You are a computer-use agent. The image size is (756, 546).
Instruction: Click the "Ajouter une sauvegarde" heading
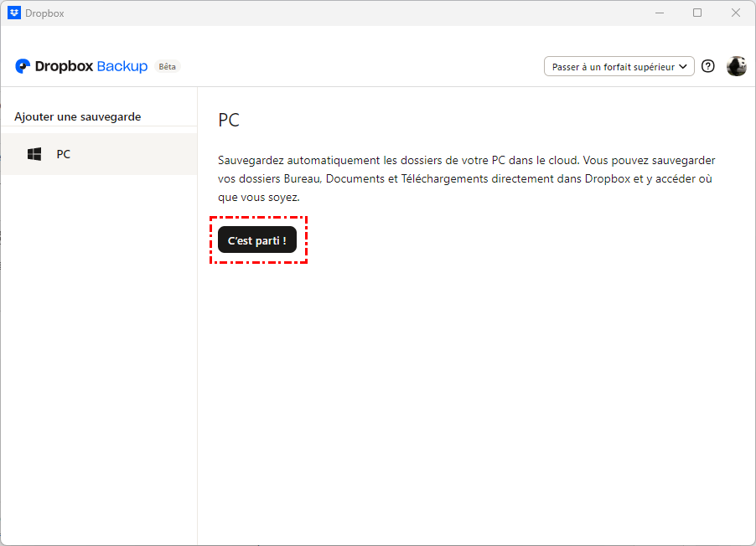(78, 116)
